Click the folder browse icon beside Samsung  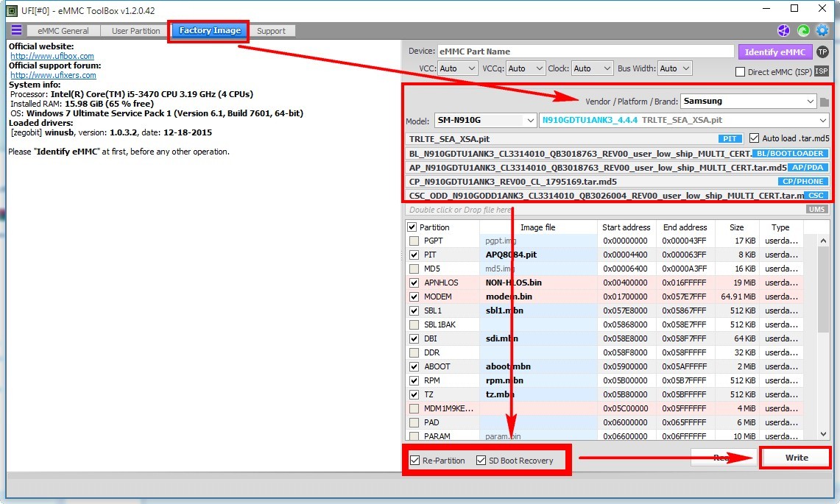pyautogui.click(x=824, y=102)
